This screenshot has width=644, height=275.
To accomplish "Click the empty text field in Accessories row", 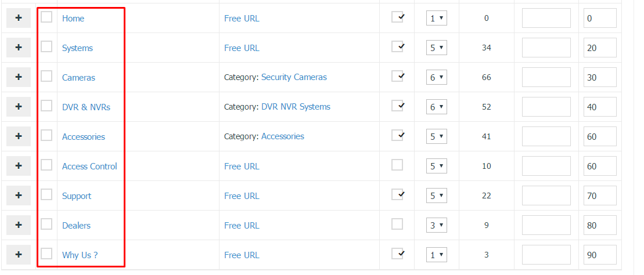I will [x=546, y=136].
